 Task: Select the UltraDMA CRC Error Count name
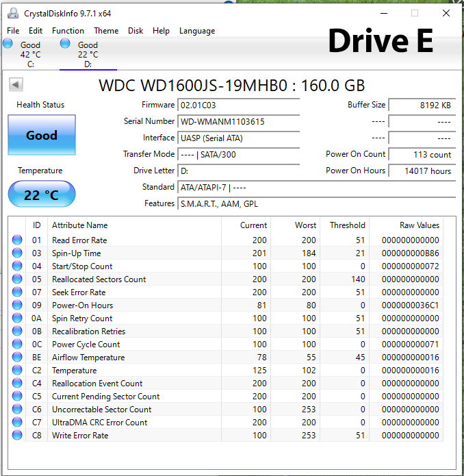point(99,423)
